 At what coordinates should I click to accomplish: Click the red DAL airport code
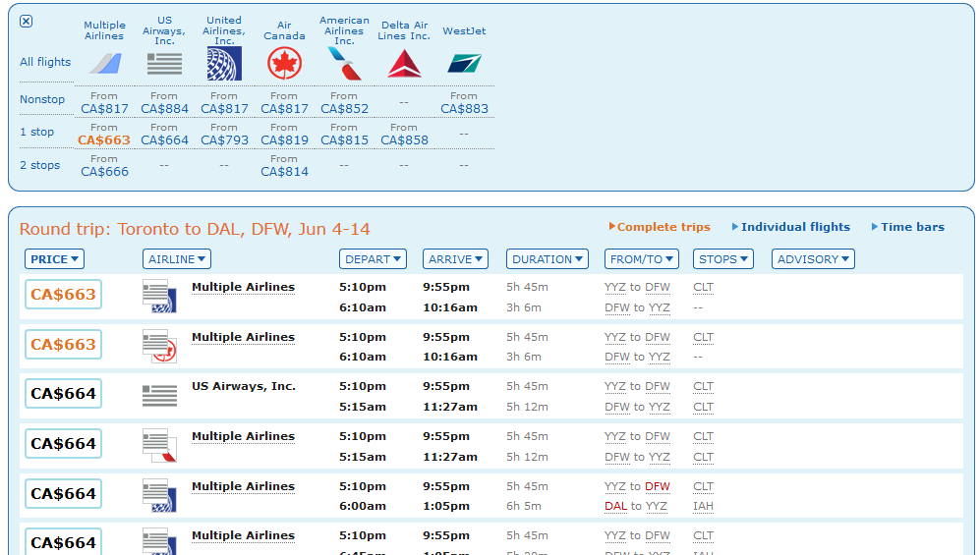[x=615, y=506]
